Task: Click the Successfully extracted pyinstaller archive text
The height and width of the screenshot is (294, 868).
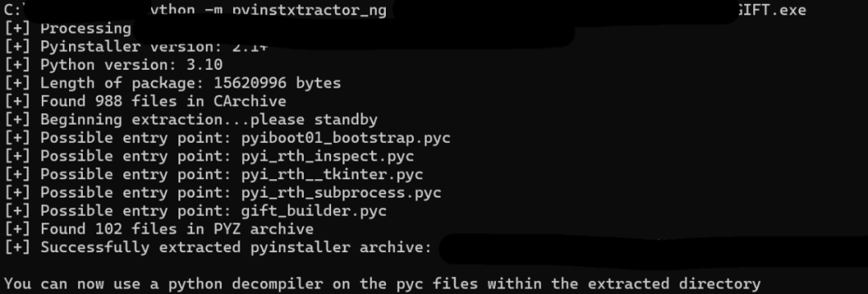Action: pyautogui.click(x=235, y=247)
